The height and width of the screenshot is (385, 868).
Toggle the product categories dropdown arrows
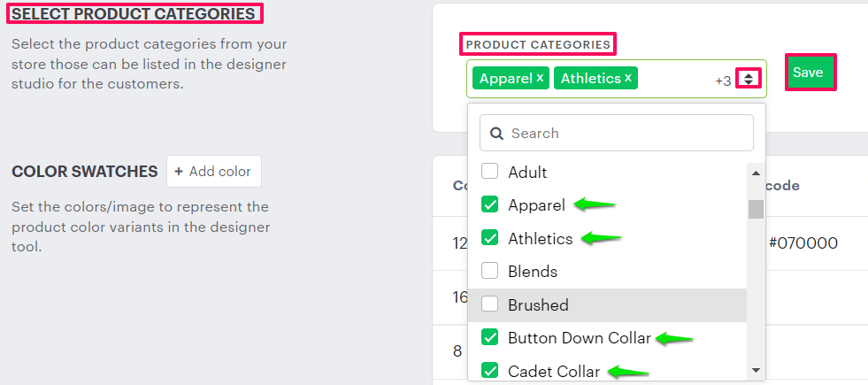749,79
